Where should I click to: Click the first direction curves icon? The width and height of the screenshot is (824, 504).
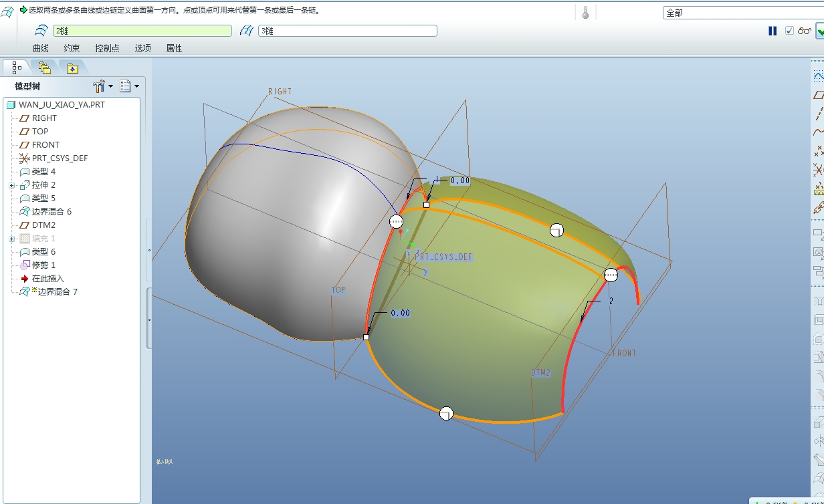click(41, 31)
